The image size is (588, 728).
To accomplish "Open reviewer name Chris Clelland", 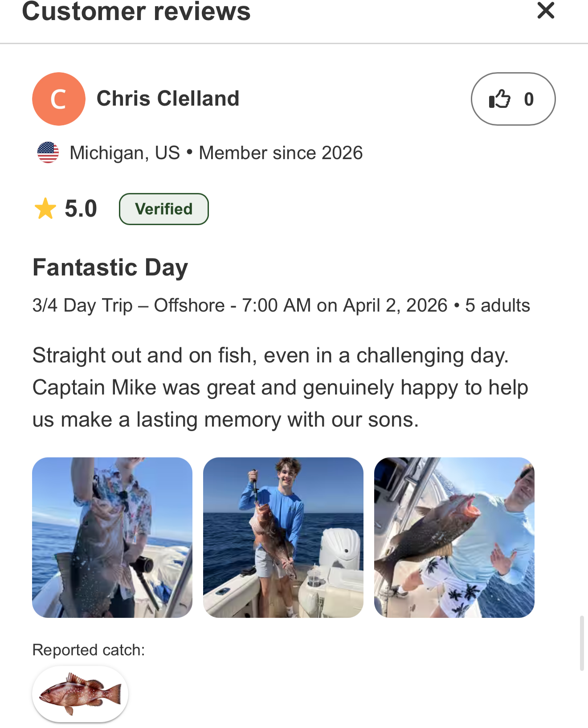I will [x=168, y=99].
